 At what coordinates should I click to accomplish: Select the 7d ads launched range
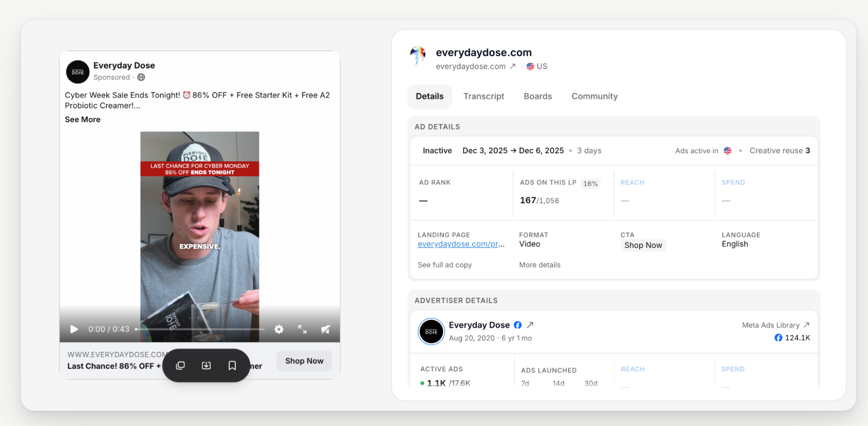tap(525, 383)
